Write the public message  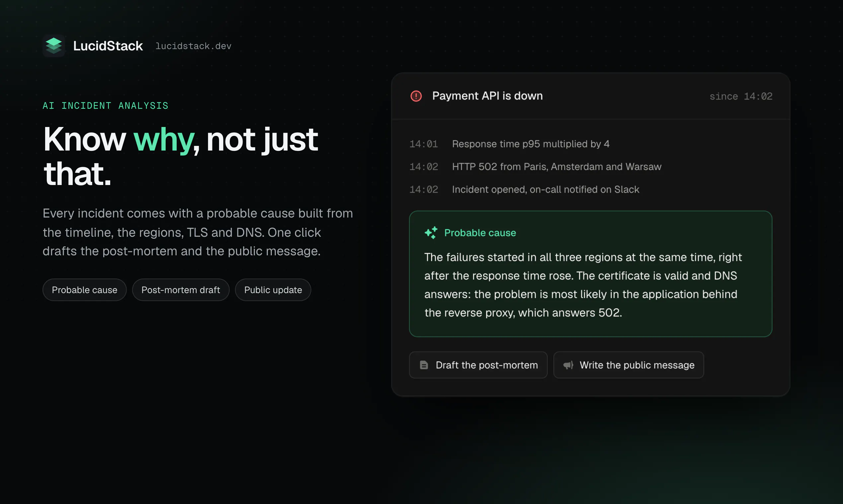pos(629,365)
